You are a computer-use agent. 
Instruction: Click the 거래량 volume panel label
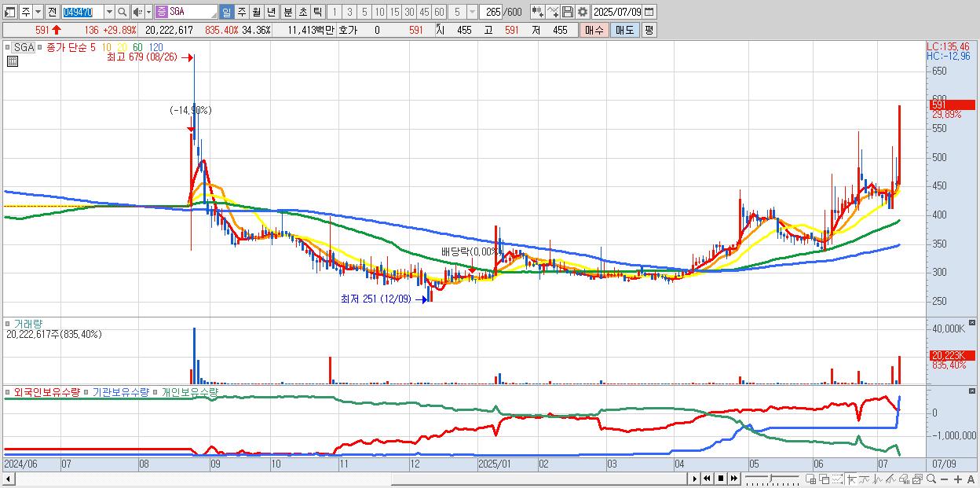[x=28, y=323]
